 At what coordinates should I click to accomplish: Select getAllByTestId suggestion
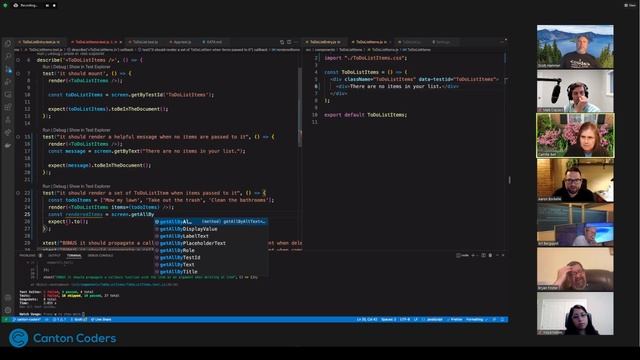(211, 257)
